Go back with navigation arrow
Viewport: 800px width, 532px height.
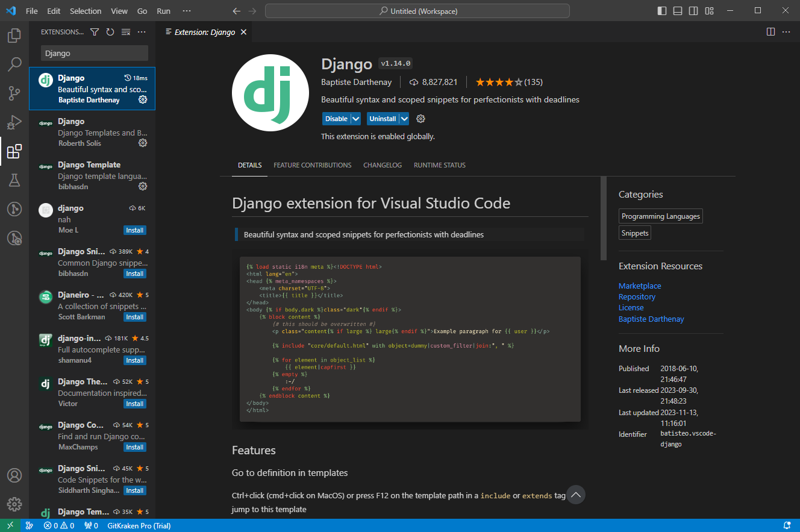pyautogui.click(x=237, y=11)
